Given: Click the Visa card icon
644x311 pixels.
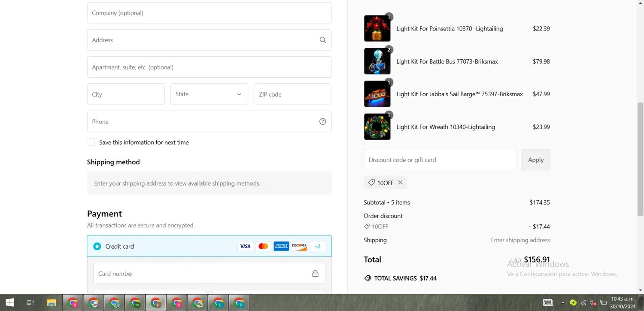Looking at the screenshot, I should (x=245, y=246).
